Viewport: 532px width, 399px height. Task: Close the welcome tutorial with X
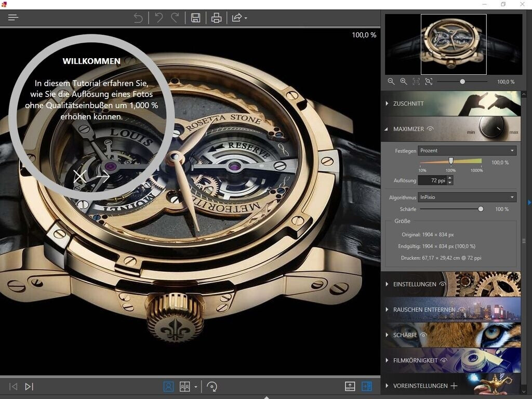(x=79, y=177)
